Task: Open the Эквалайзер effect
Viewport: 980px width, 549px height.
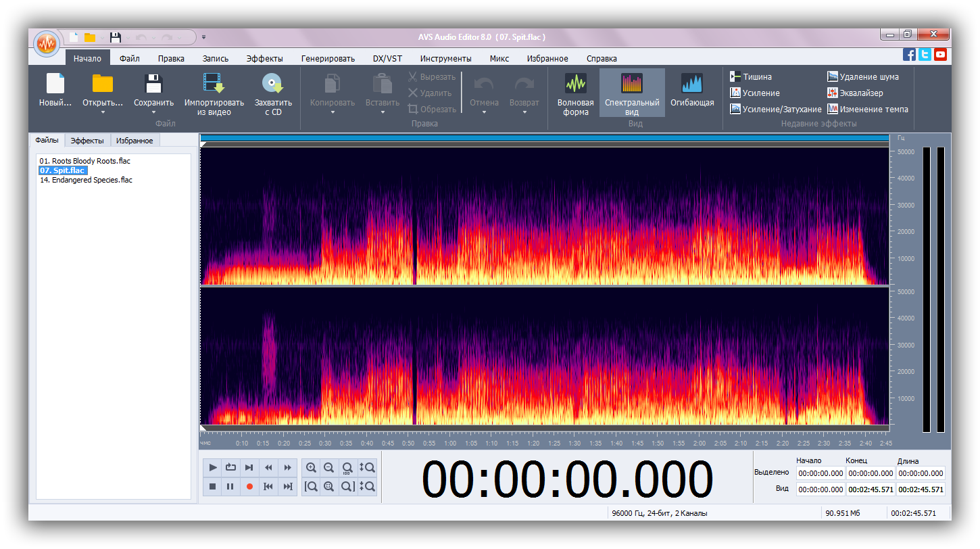Action: click(x=855, y=93)
